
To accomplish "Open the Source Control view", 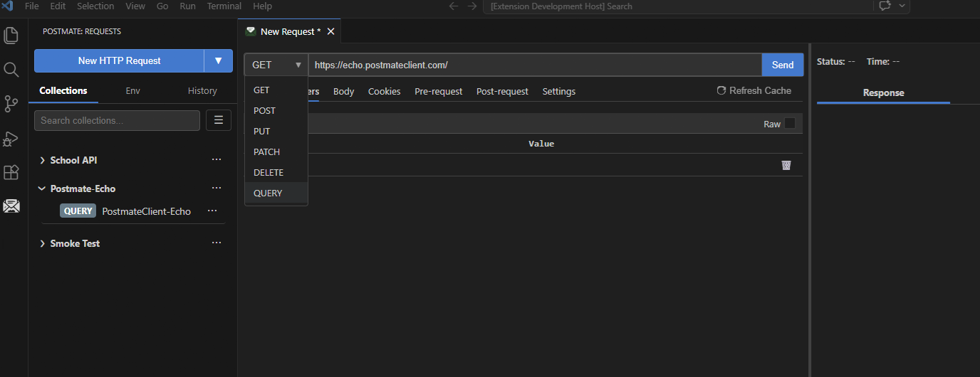I will click(x=11, y=104).
